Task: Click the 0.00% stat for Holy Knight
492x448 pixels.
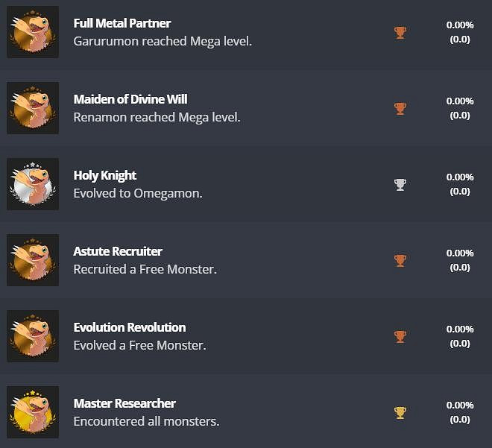Action: [x=460, y=177]
